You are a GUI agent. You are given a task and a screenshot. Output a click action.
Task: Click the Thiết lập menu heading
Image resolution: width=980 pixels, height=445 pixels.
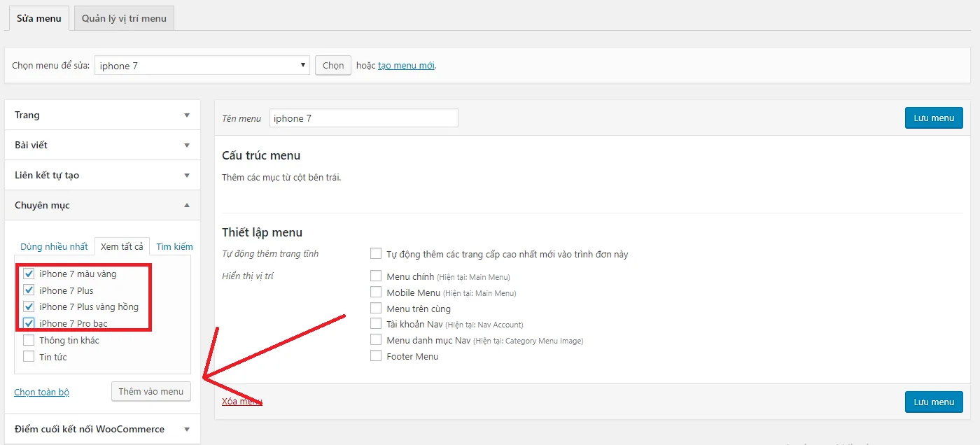pyautogui.click(x=262, y=232)
